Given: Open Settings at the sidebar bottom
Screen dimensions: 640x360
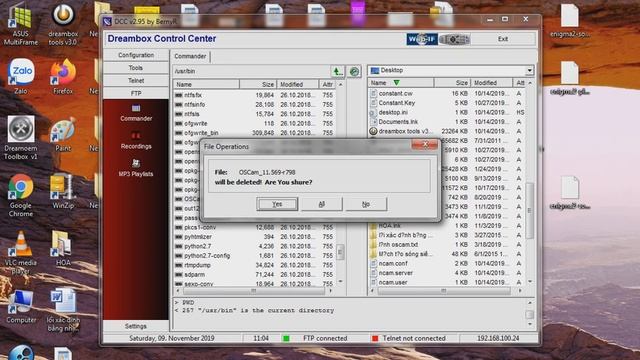Looking at the screenshot, I should pyautogui.click(x=136, y=326).
